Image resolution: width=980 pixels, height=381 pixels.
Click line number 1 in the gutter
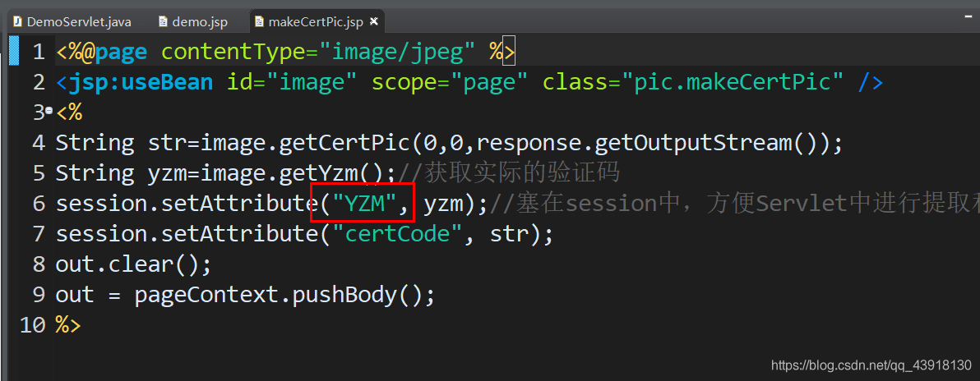[x=39, y=52]
